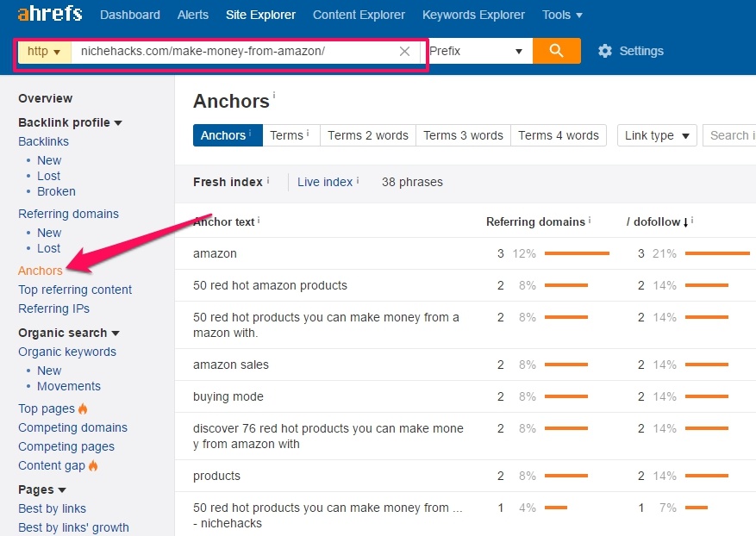The width and height of the screenshot is (756, 536).
Task: Click the info icon beside Live index
Action: click(x=358, y=180)
